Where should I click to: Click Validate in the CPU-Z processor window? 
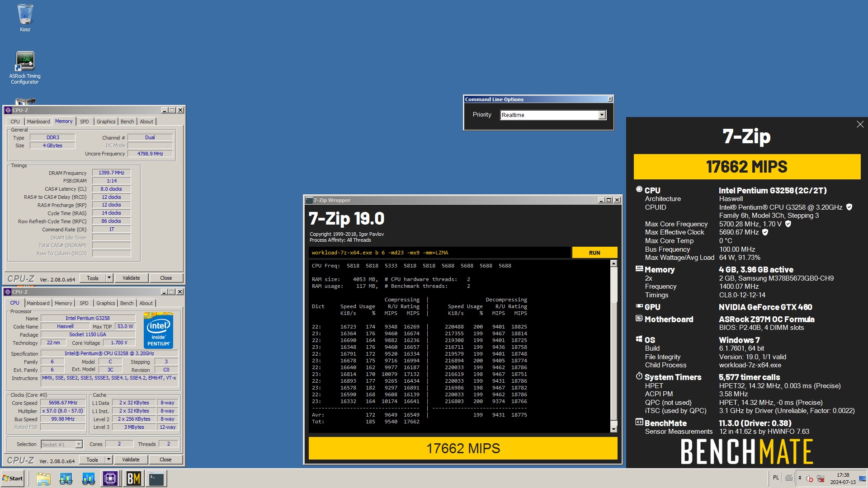pos(131,460)
